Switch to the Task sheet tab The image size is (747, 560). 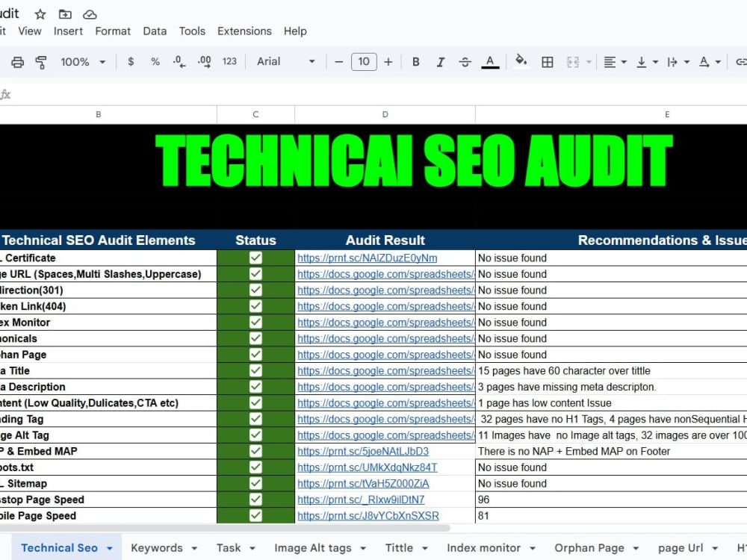point(229,548)
